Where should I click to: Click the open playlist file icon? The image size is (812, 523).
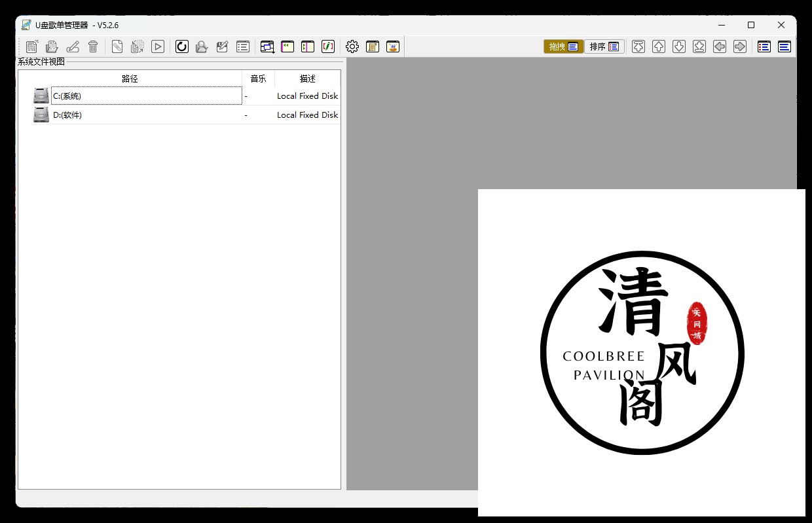click(52, 46)
